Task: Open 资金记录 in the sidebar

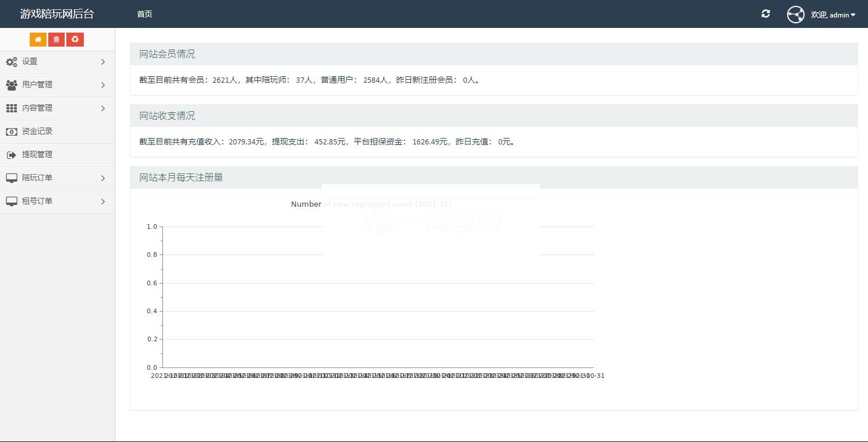Action: [37, 132]
